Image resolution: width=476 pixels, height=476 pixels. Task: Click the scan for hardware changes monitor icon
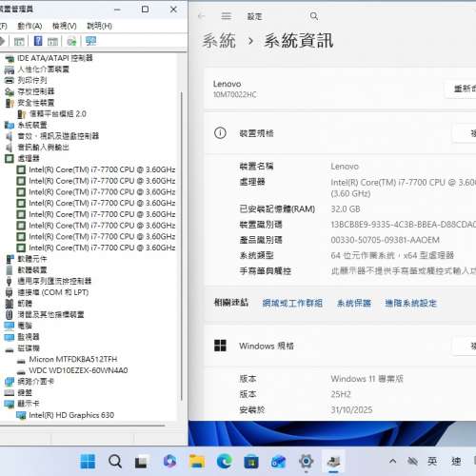90,41
